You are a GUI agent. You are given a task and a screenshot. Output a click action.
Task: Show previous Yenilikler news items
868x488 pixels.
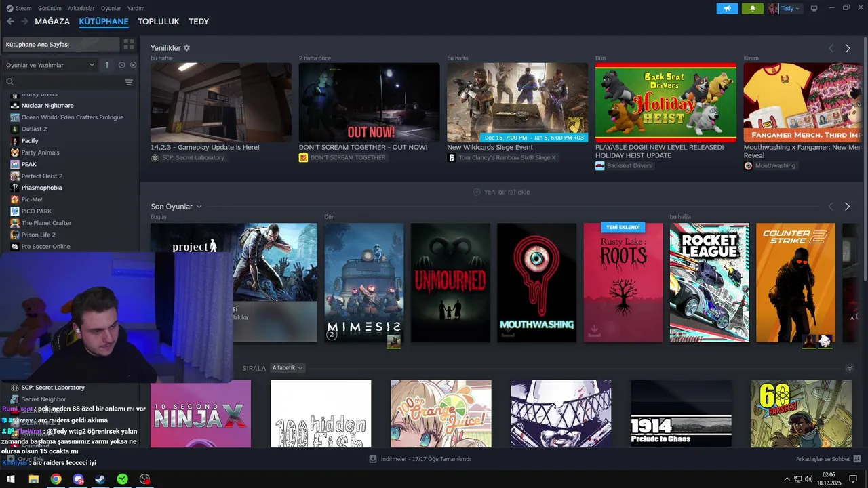[x=831, y=49]
